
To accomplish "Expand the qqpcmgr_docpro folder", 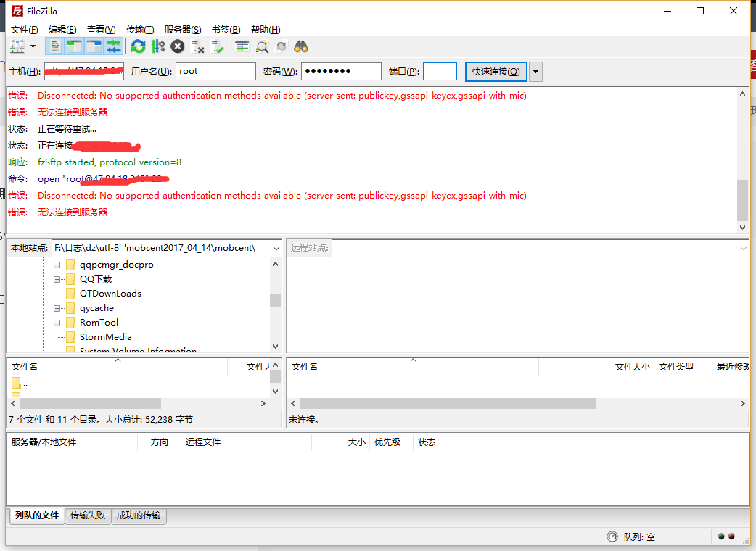I will coord(57,265).
